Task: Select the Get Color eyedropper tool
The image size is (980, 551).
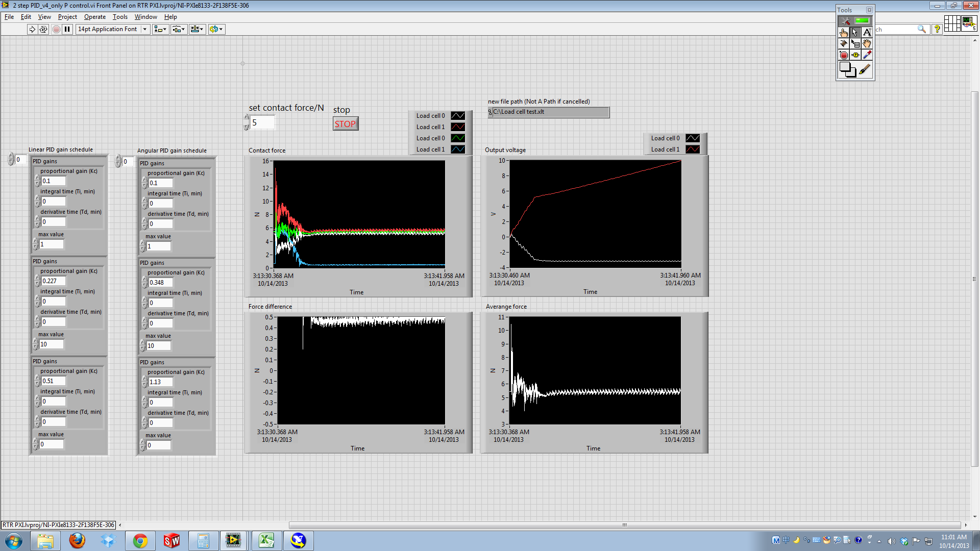Action: coord(867,55)
